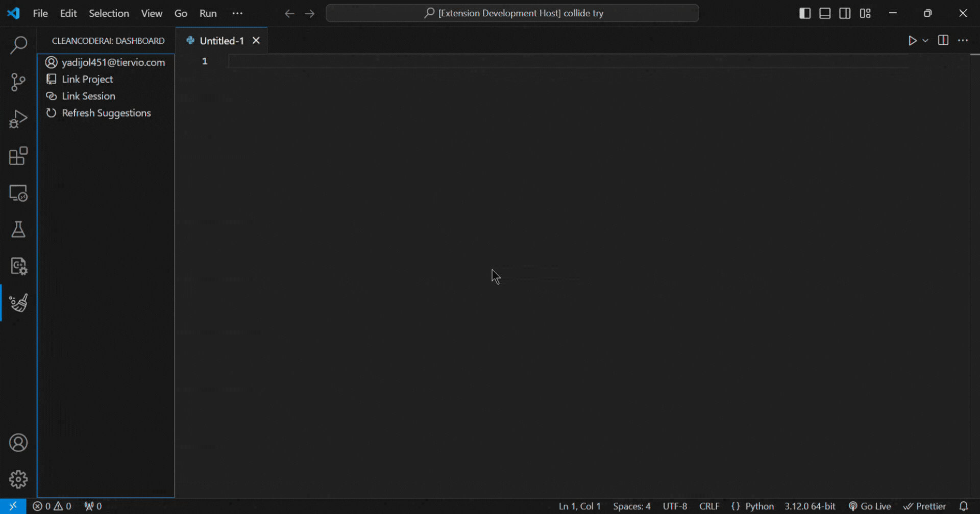The image size is (980, 514).
Task: Open the title bar overflow menu
Action: tap(237, 13)
